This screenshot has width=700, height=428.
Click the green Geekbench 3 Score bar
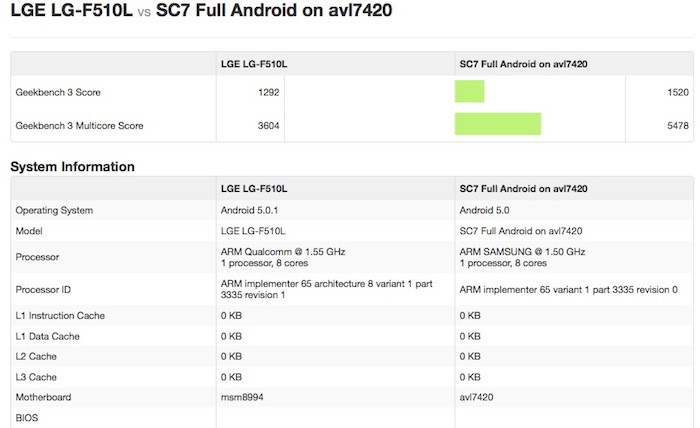[x=469, y=92]
